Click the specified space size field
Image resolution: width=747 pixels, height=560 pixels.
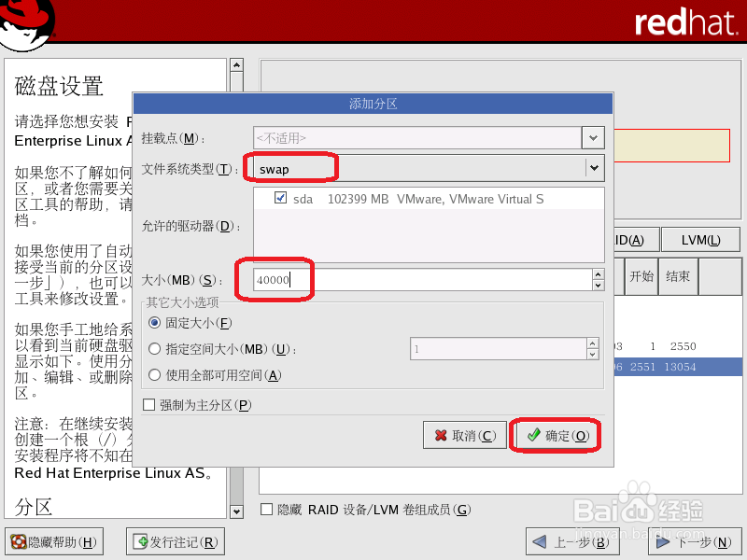tap(499, 348)
